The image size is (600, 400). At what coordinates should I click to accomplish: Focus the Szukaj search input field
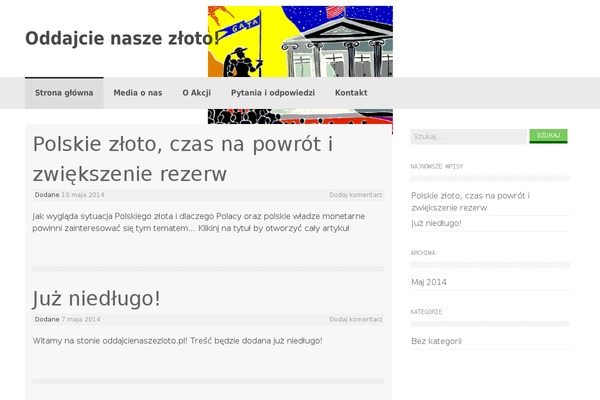(x=469, y=137)
